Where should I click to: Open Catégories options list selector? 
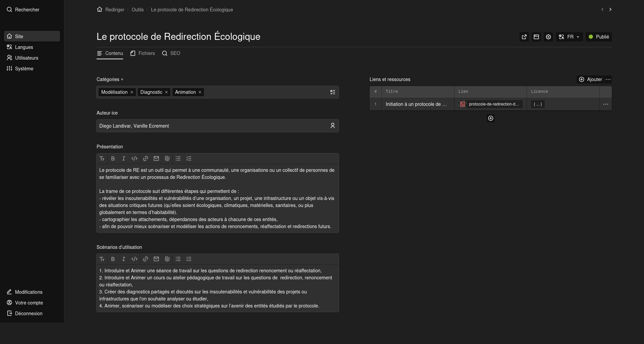(x=333, y=92)
